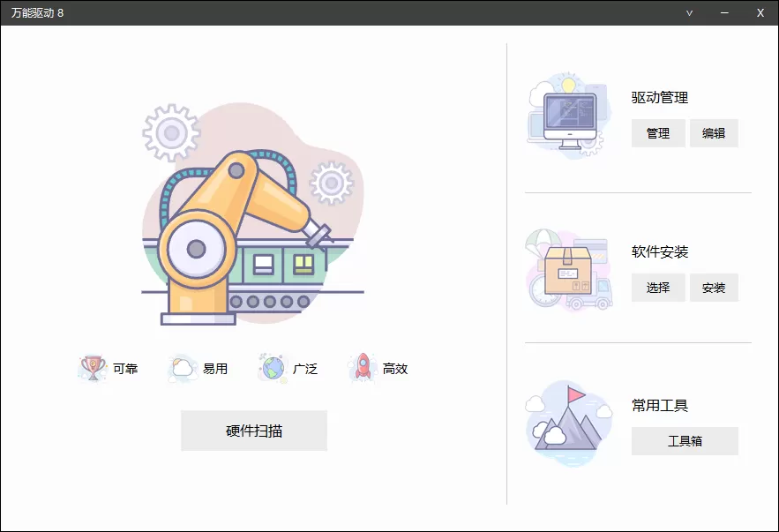Open the toolbox via 工具箱
The height and width of the screenshot is (532, 779).
[685, 441]
